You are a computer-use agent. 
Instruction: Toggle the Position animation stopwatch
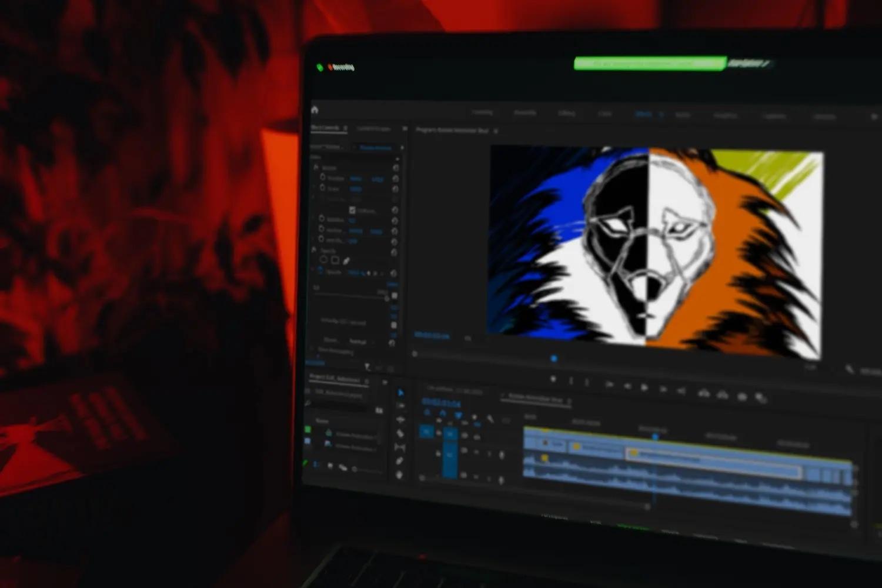coord(322,177)
